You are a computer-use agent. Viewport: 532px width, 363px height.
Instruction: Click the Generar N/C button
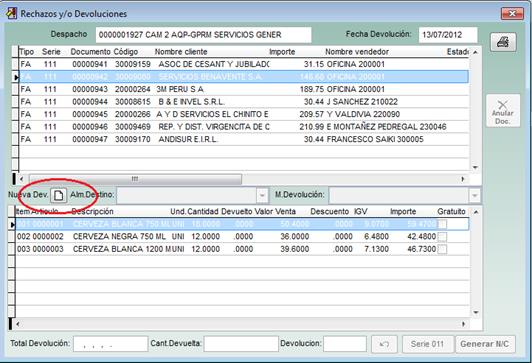tap(485, 344)
